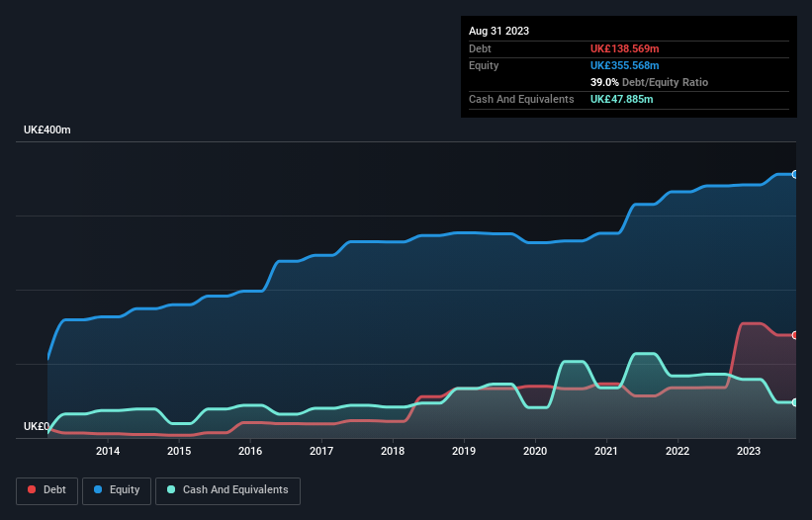Click the Aug 31 2023 tooltip date
Image resolution: width=812 pixels, height=520 pixels.
click(x=498, y=31)
